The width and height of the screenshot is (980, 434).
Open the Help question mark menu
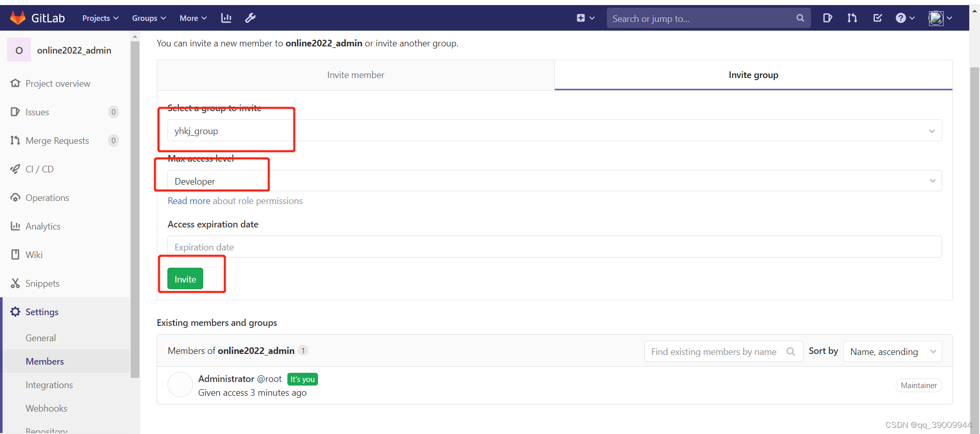coord(905,18)
